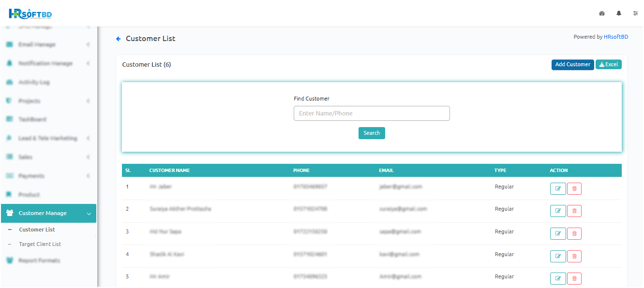
Task: Click the edit icon for row 5
Action: pos(558,278)
